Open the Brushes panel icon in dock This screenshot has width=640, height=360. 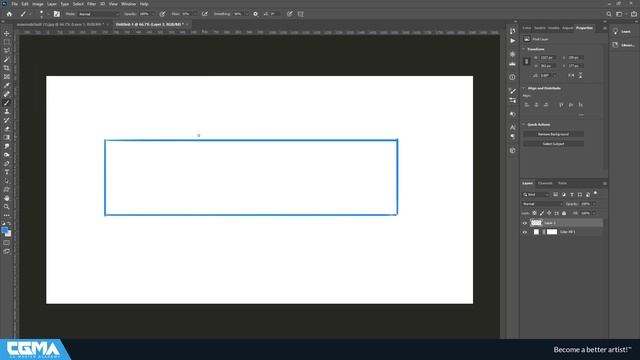(x=512, y=91)
